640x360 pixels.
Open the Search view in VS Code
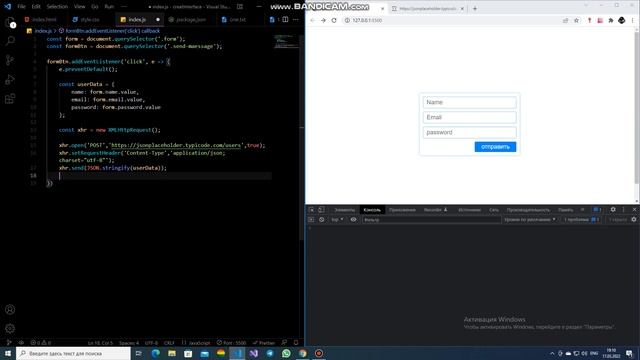click(x=10, y=41)
